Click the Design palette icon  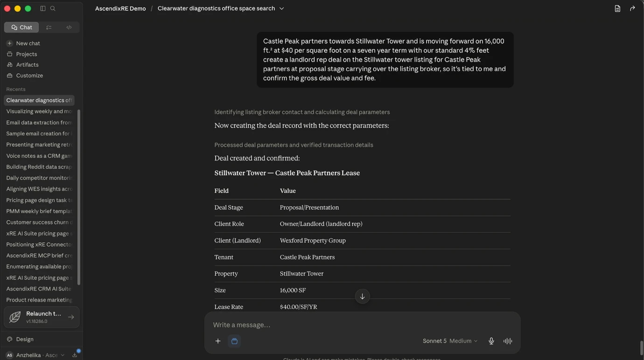(x=9, y=339)
